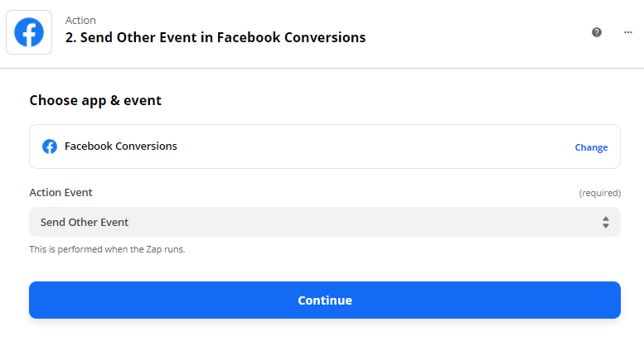Collapse the Choose app & event section heading
The image size is (644, 346).
coord(95,100)
